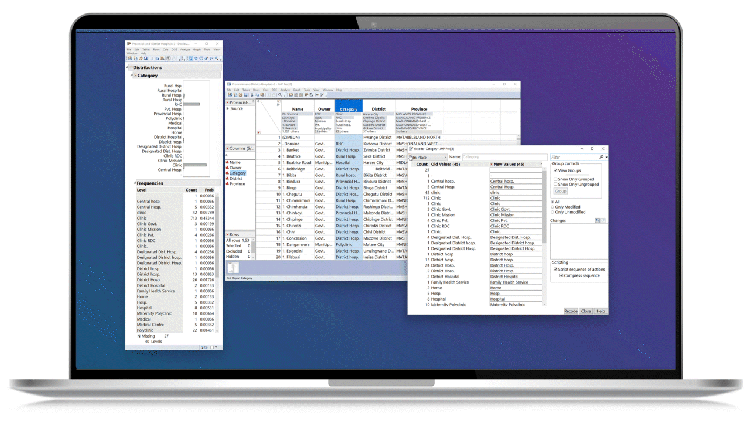This screenshot has height=422, width=750.
Task: Select Name in the data table Columns panel
Action: (x=235, y=163)
